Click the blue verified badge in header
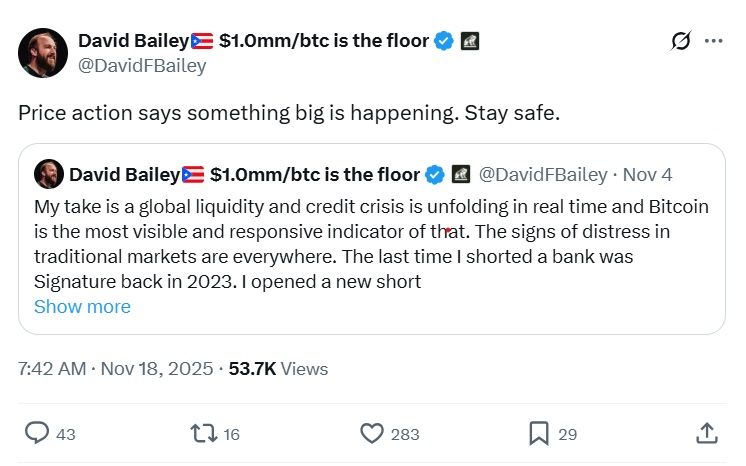Screen dimensions: 746x466 pos(443,41)
